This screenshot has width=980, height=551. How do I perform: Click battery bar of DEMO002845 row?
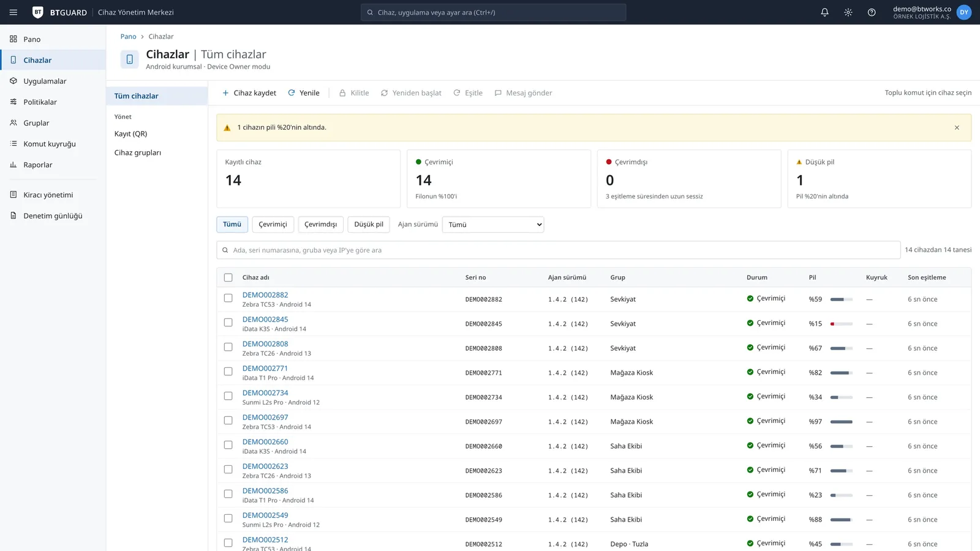click(842, 324)
